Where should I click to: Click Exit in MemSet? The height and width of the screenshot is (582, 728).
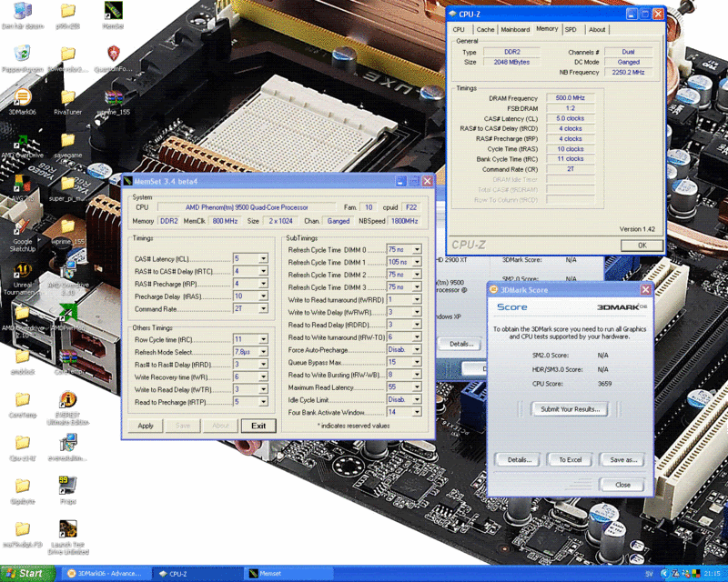pyautogui.click(x=258, y=426)
